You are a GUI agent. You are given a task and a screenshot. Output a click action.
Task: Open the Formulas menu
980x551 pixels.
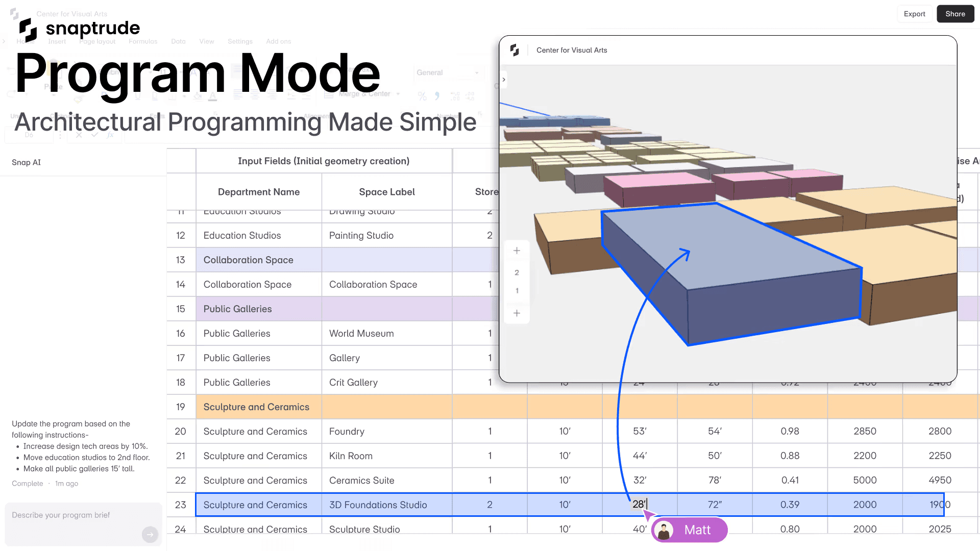coord(143,41)
